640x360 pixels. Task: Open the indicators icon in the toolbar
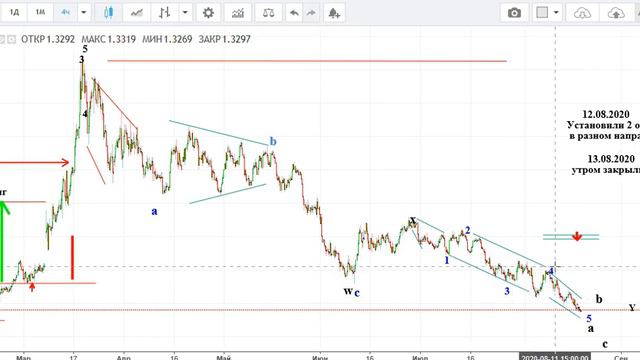click(238, 13)
